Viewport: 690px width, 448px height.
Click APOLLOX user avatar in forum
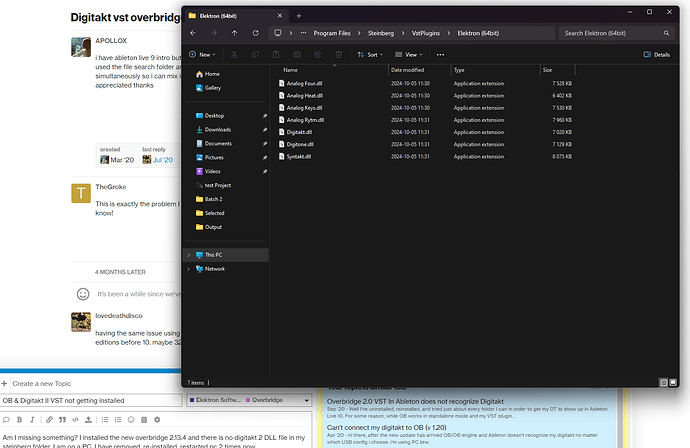coord(81,47)
